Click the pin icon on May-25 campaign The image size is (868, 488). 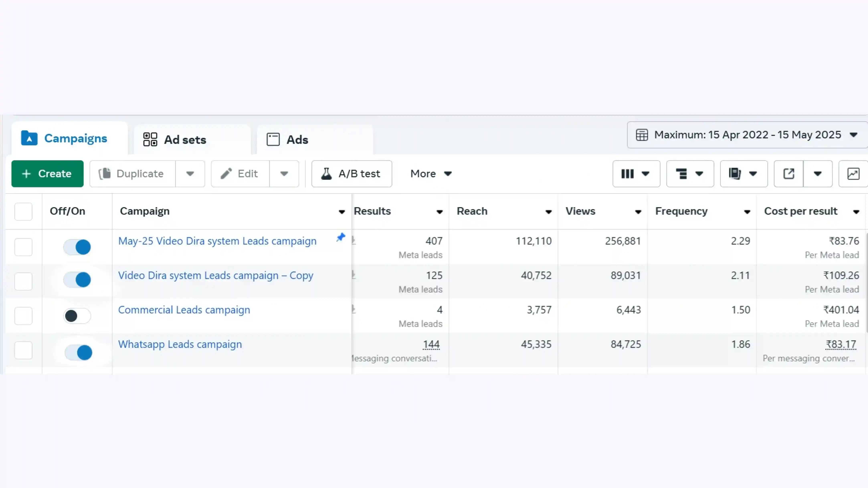tap(341, 237)
